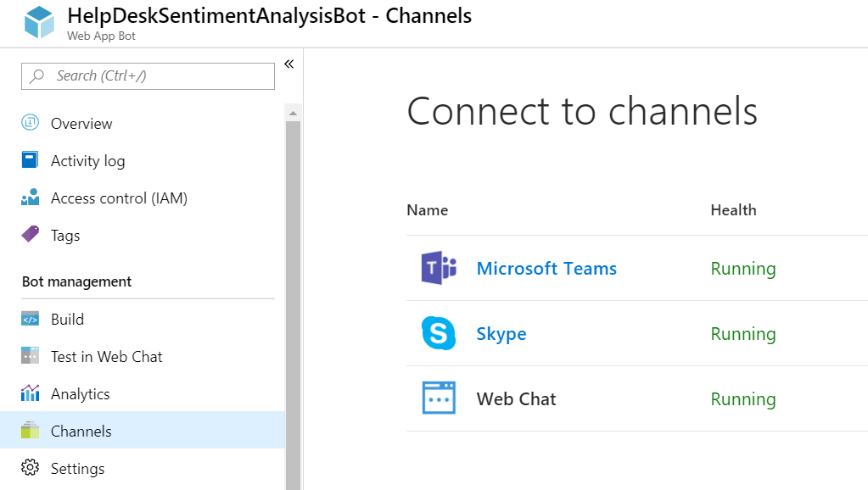The height and width of the screenshot is (490, 868).
Task: Focus the Search (Ctrl+/) input field
Action: click(x=157, y=76)
